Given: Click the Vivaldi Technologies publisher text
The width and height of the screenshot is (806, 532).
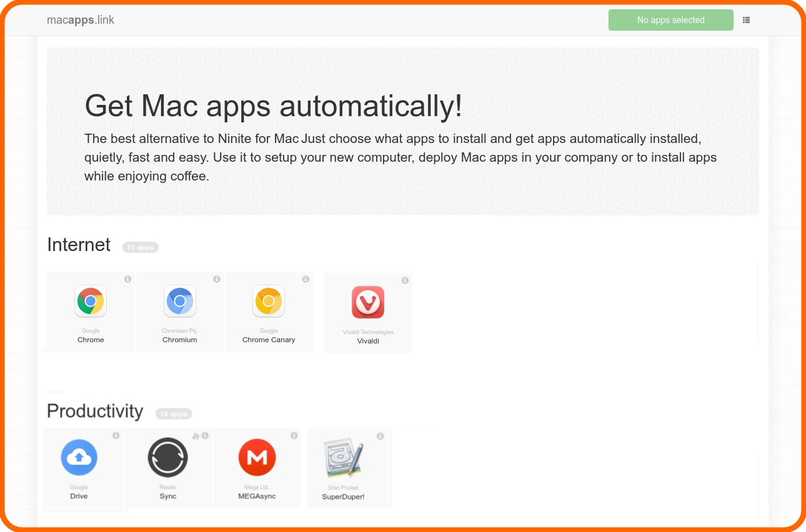Looking at the screenshot, I should [368, 332].
